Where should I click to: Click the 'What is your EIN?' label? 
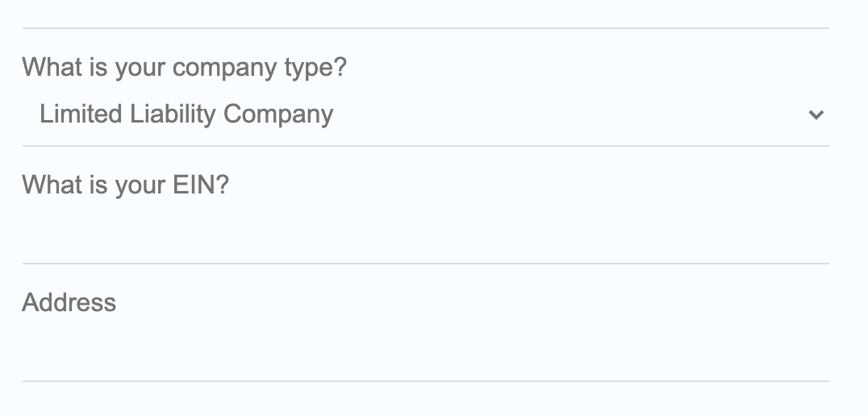126,185
